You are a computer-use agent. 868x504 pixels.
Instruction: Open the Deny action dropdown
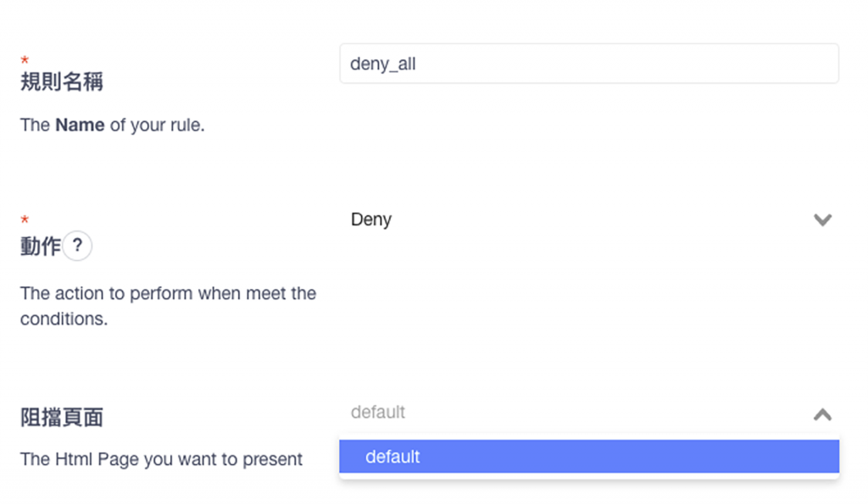tap(588, 220)
